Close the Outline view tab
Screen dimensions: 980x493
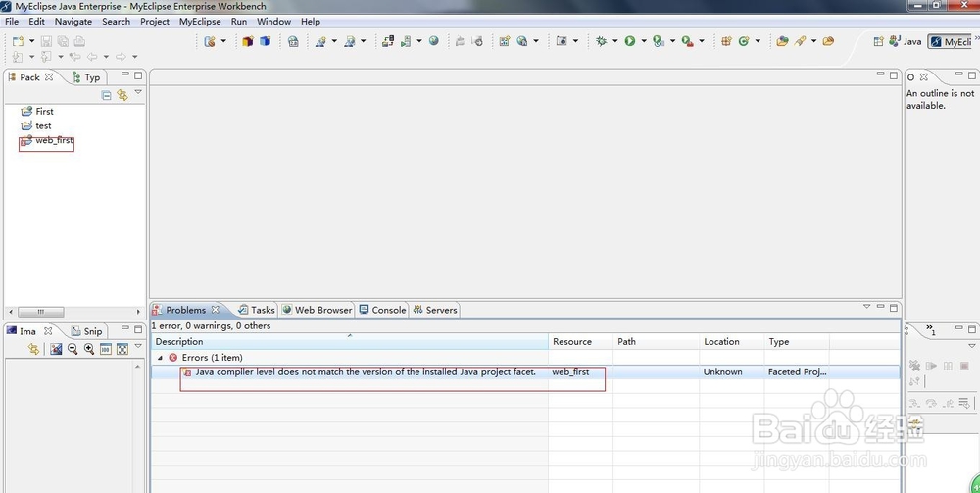924,76
